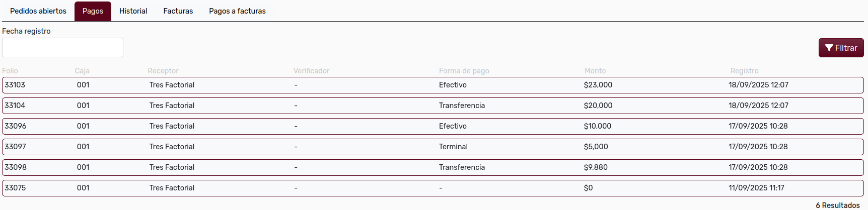Open the Pagos a facturas tab
This screenshot has height=210, width=868.
[237, 11]
